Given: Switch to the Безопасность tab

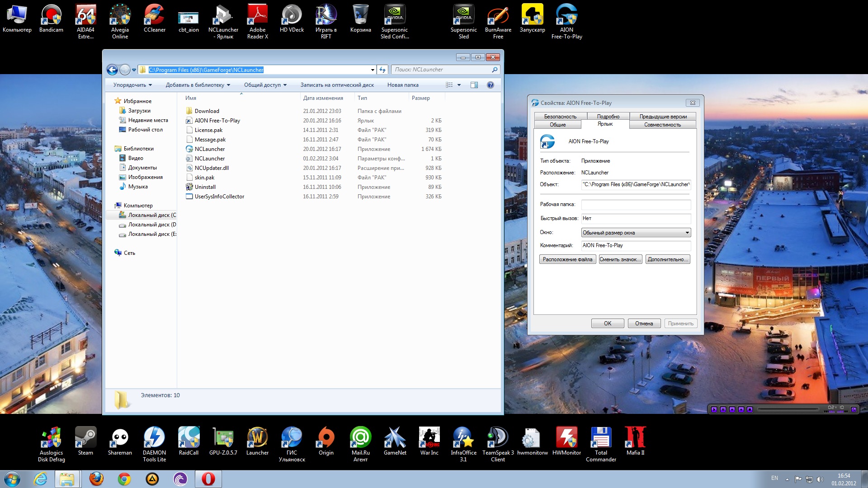Looking at the screenshot, I should coord(560,117).
